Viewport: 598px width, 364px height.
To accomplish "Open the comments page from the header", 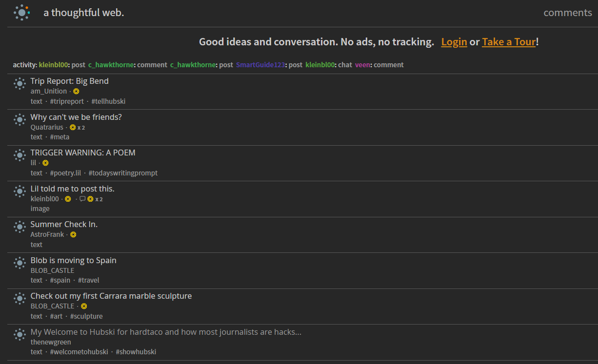I will click(x=568, y=13).
